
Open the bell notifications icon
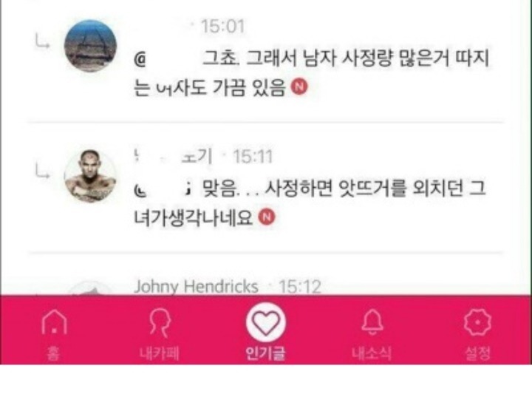[x=372, y=322]
